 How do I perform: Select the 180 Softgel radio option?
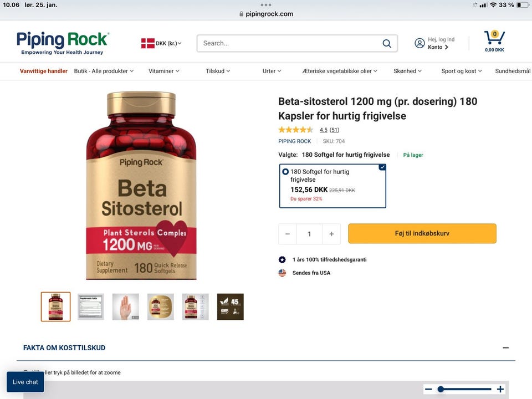pyautogui.click(x=285, y=172)
